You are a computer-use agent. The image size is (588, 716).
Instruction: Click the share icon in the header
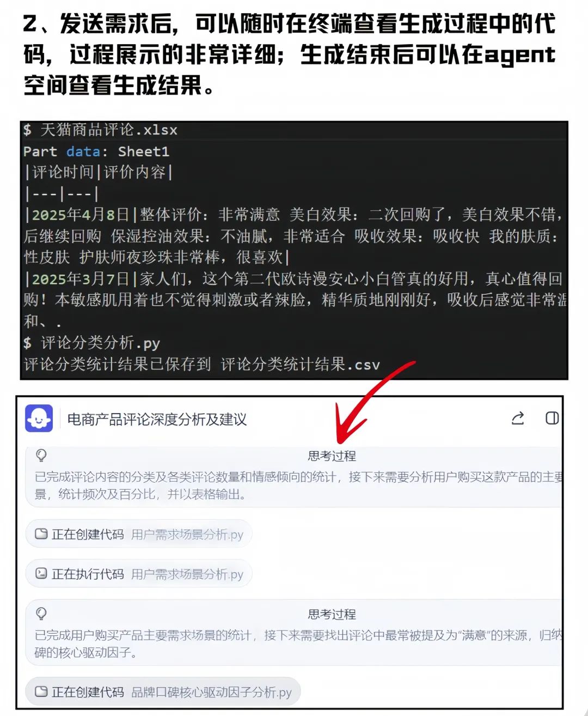click(x=518, y=418)
